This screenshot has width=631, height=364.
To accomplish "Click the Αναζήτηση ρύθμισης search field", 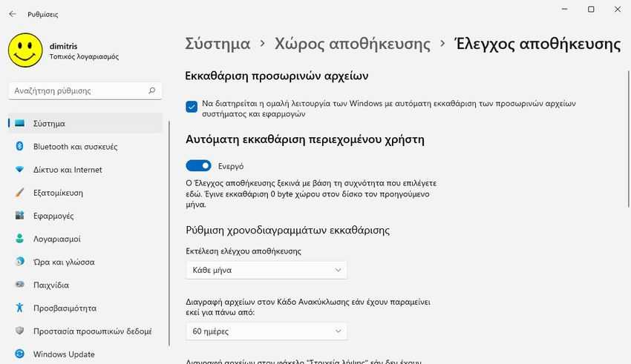I will click(x=85, y=90).
